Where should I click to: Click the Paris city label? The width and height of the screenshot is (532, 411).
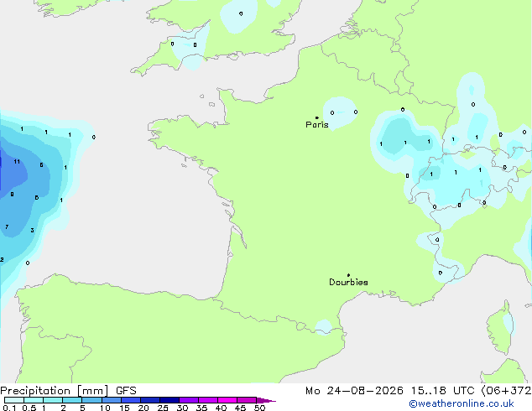pyautogui.click(x=317, y=125)
